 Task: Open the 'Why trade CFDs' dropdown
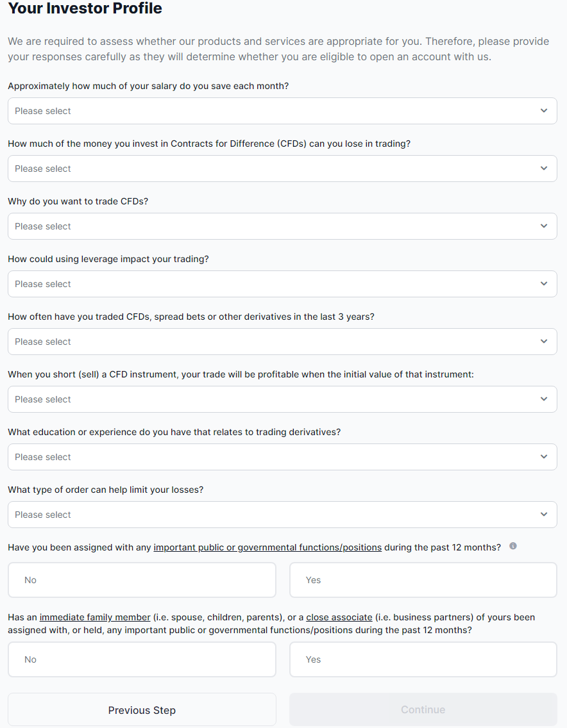(x=282, y=226)
